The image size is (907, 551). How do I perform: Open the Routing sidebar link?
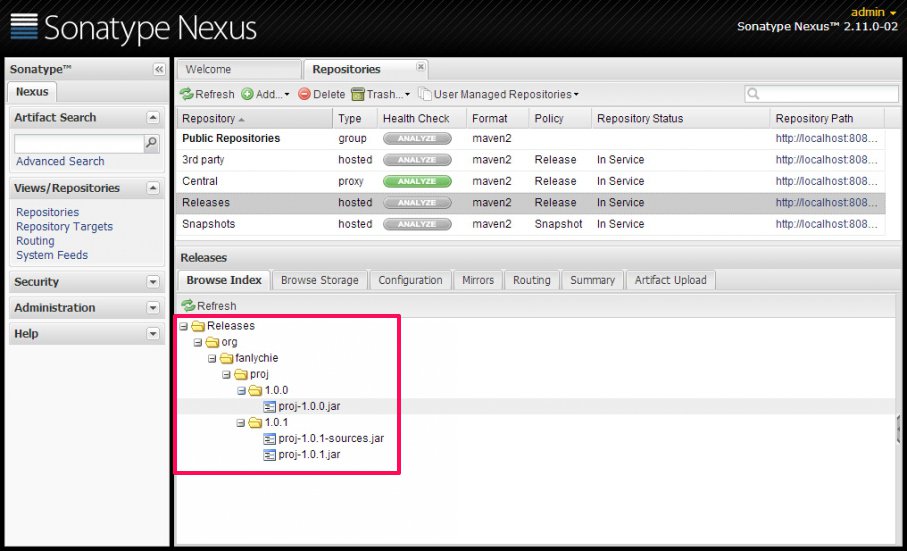pyautogui.click(x=35, y=241)
